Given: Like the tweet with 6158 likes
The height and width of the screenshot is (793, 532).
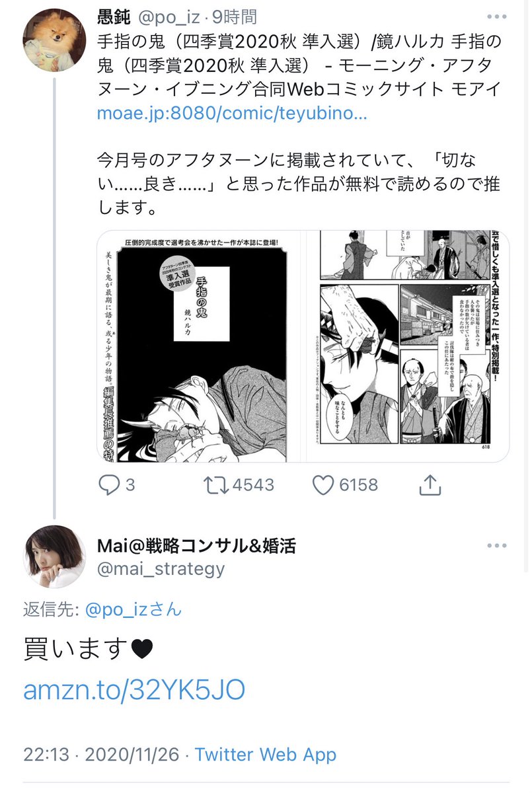Looking at the screenshot, I should pos(323,486).
